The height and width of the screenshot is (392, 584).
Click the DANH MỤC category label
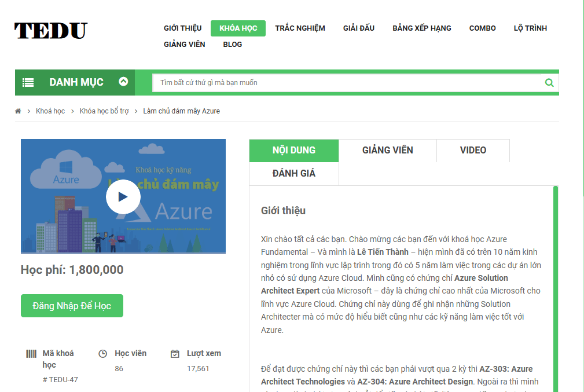tap(76, 82)
